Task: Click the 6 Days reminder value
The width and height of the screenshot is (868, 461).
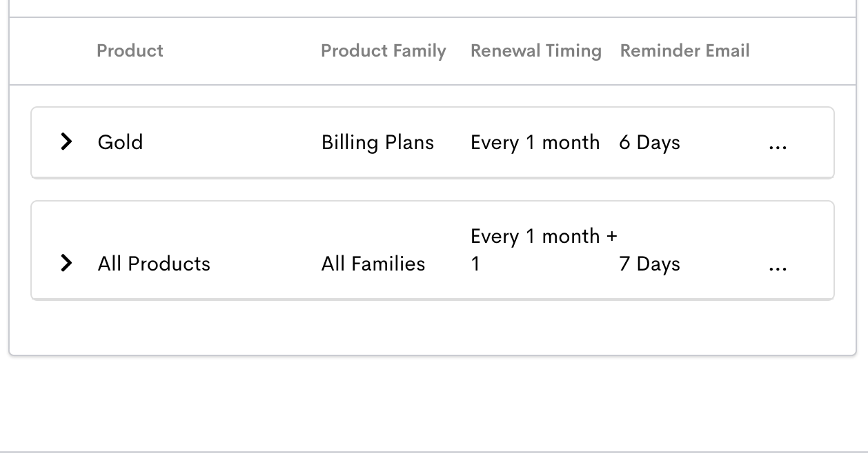Action: (x=650, y=143)
